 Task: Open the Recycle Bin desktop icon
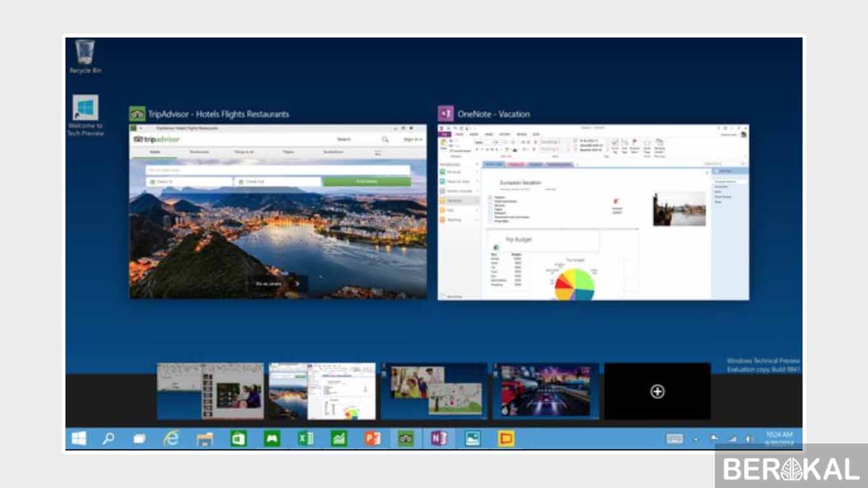point(85,56)
